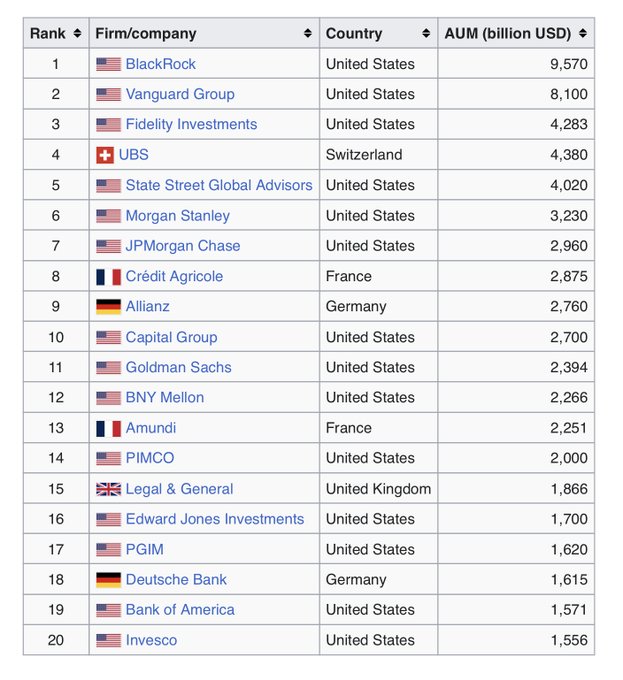Click the UK flag beside Legal & General

(x=108, y=489)
